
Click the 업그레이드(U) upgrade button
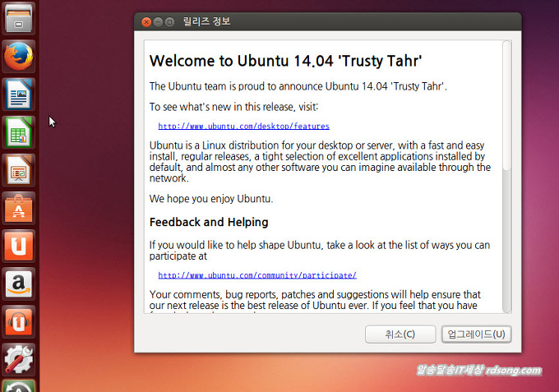tap(477, 334)
